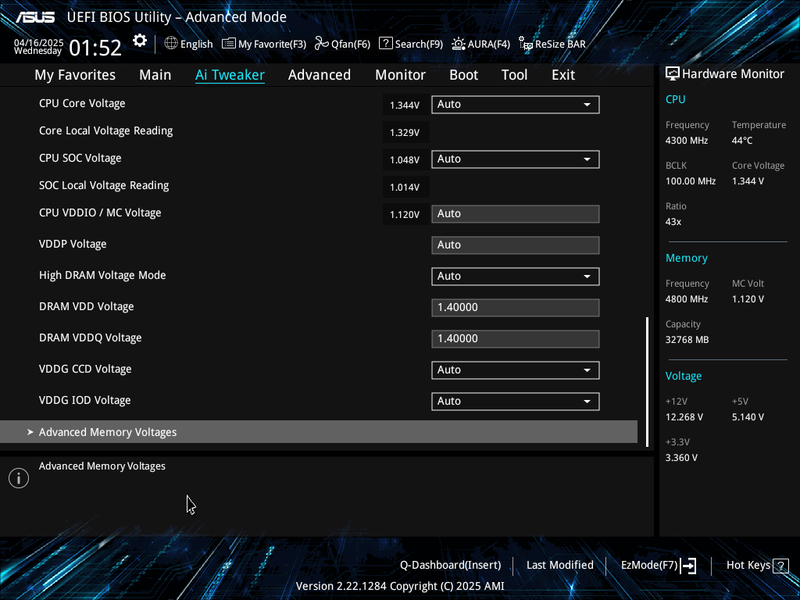Open Q-Dashboard(Insert)
Viewport: 800px width, 600px height.
click(450, 565)
